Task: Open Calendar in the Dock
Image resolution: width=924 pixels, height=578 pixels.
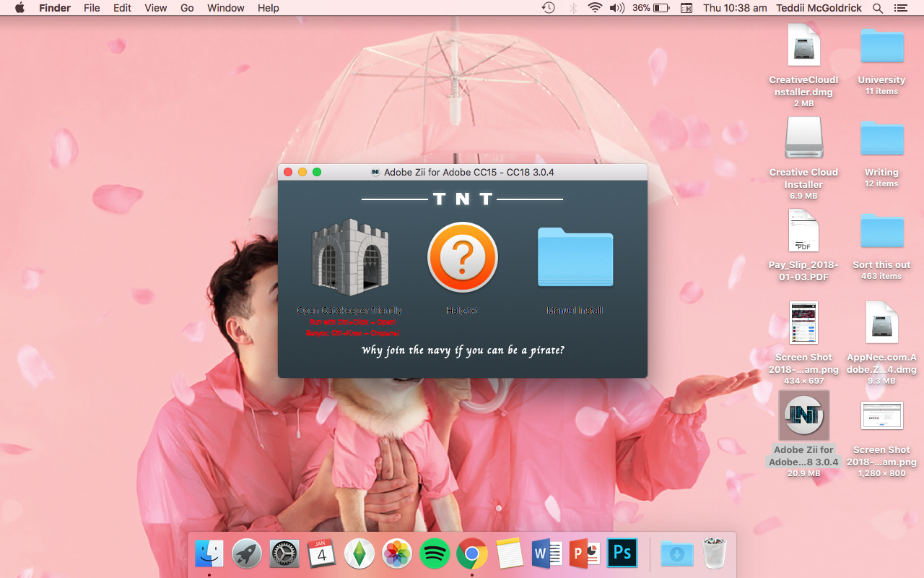Action: click(322, 554)
